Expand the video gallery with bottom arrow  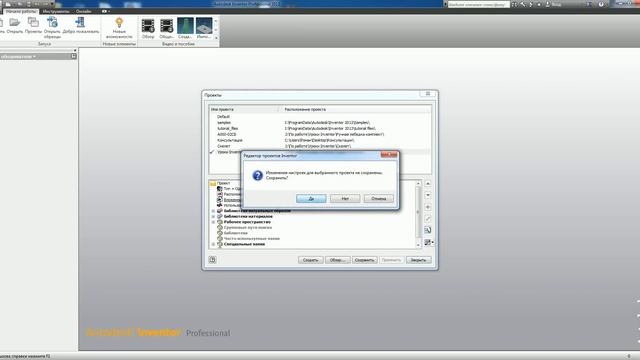[x=216, y=38]
